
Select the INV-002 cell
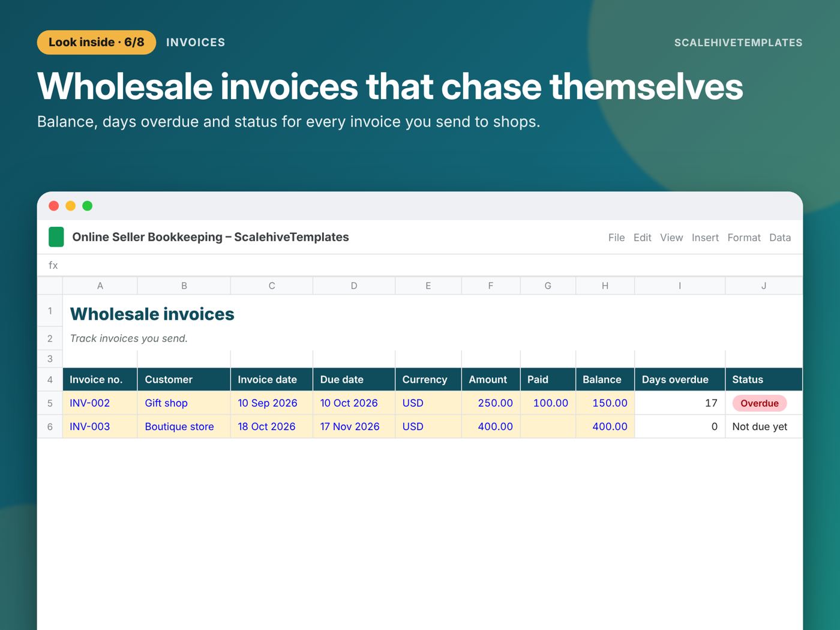click(x=100, y=403)
